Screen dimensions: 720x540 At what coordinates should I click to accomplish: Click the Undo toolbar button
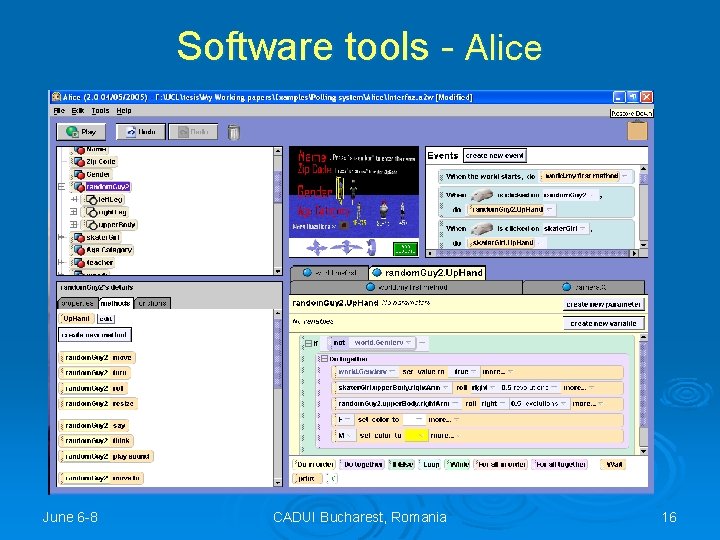[x=140, y=132]
